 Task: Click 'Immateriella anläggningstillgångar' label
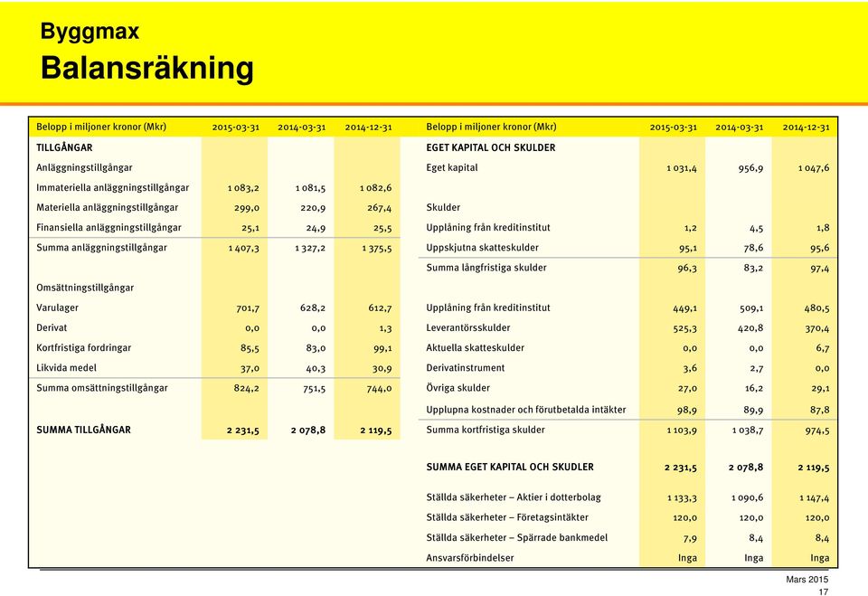[112, 188]
